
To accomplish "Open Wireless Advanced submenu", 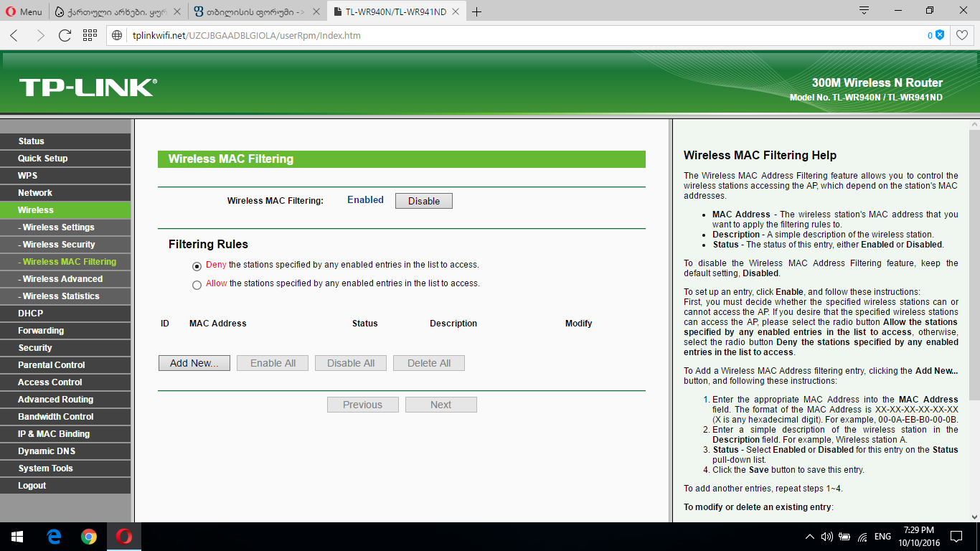I will click(x=65, y=279).
